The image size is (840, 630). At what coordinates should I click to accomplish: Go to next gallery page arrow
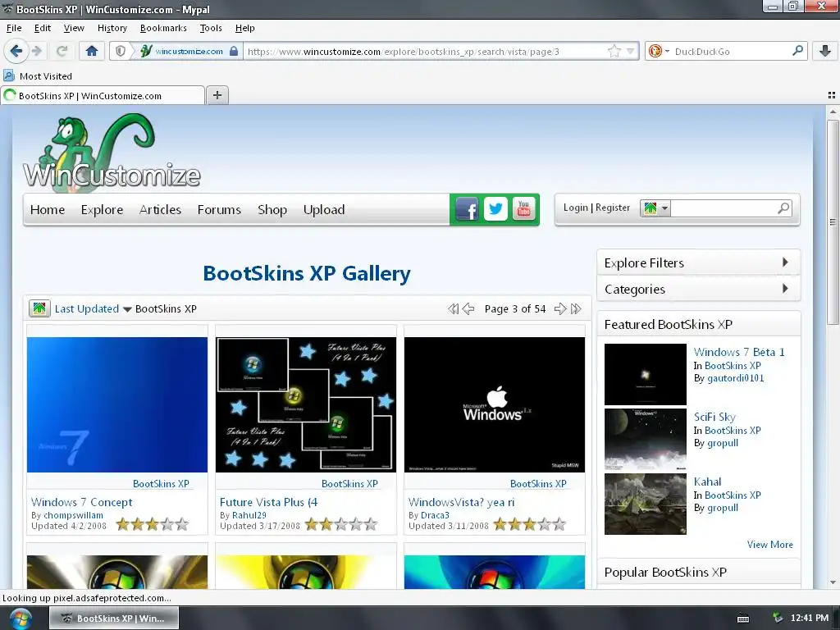tap(559, 309)
